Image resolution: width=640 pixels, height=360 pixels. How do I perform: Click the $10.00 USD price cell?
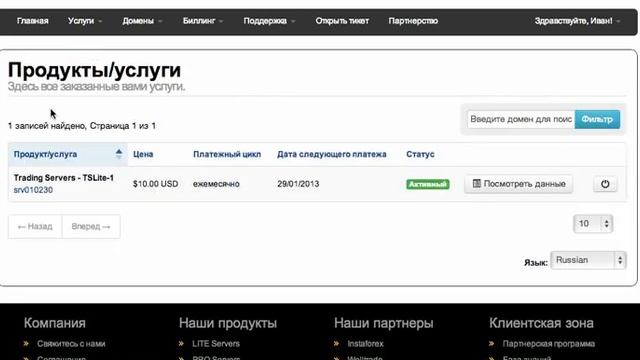156,184
